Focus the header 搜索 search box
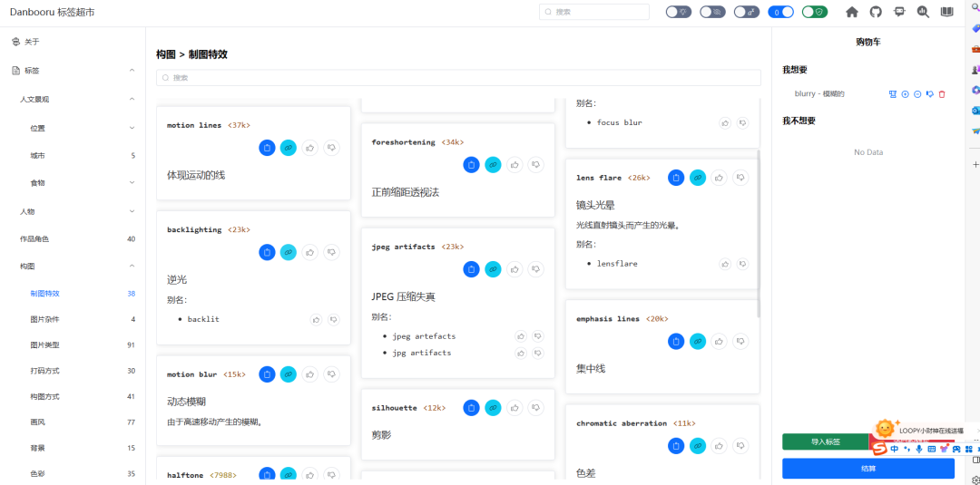The width and height of the screenshot is (980, 485). tap(594, 12)
